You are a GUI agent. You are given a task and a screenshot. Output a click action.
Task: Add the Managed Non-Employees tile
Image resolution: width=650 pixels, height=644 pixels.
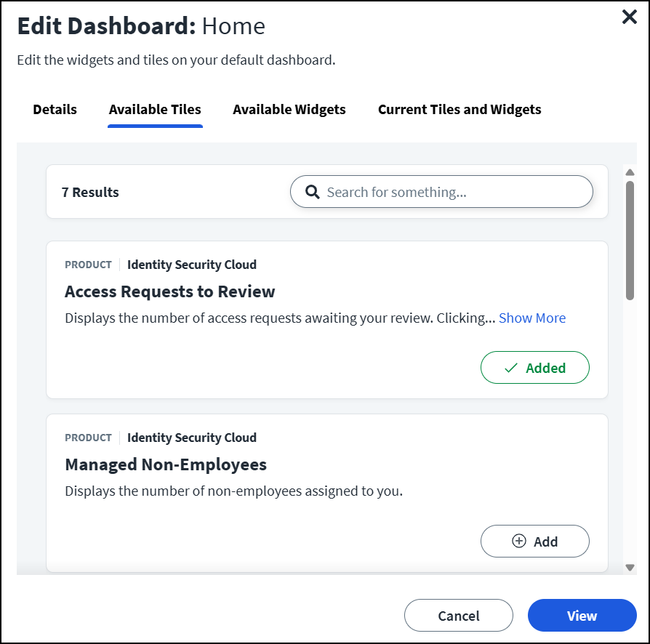[x=534, y=541]
